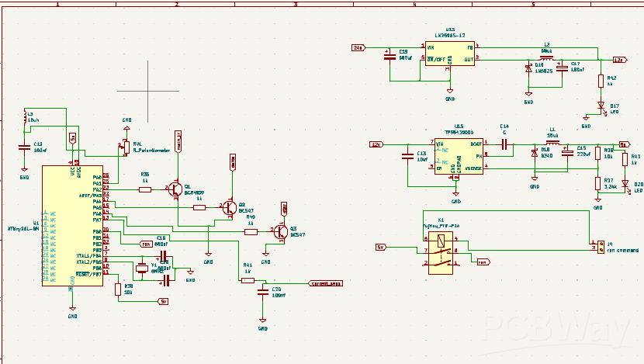The image size is (644, 364).
Task: Select the J4 fan command connector
Action: click(600, 247)
